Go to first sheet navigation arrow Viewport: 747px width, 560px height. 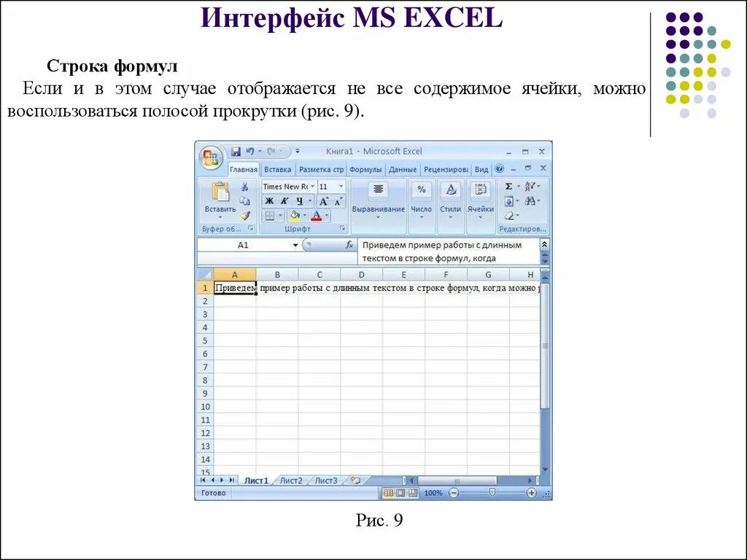click(x=204, y=481)
